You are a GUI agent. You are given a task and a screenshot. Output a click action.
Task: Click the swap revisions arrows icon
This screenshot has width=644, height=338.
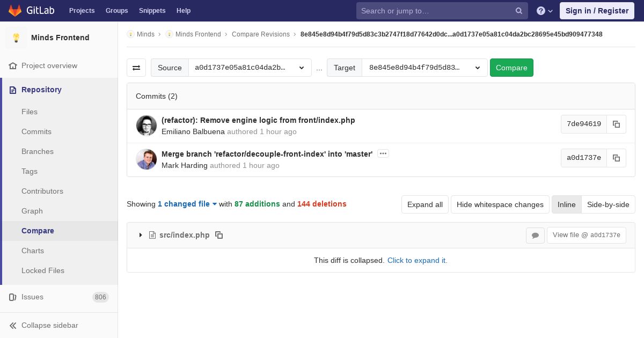point(136,68)
